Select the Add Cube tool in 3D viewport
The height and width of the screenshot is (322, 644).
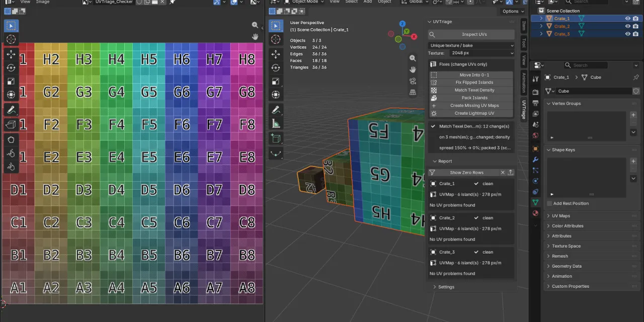click(276, 138)
